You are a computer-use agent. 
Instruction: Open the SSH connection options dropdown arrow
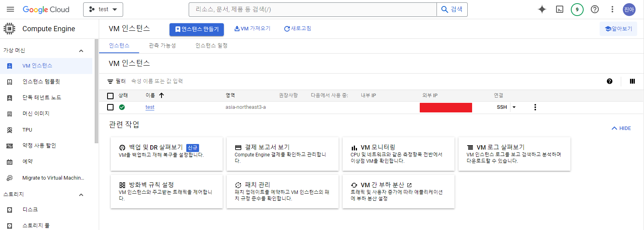coord(514,107)
